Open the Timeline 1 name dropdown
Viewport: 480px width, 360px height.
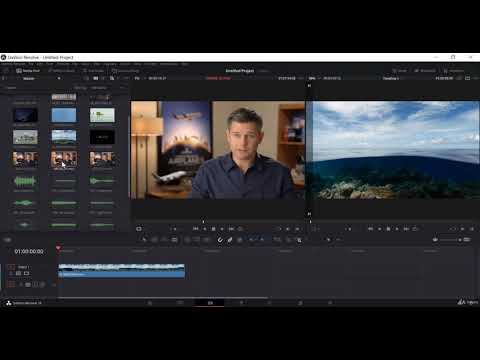tap(391, 78)
